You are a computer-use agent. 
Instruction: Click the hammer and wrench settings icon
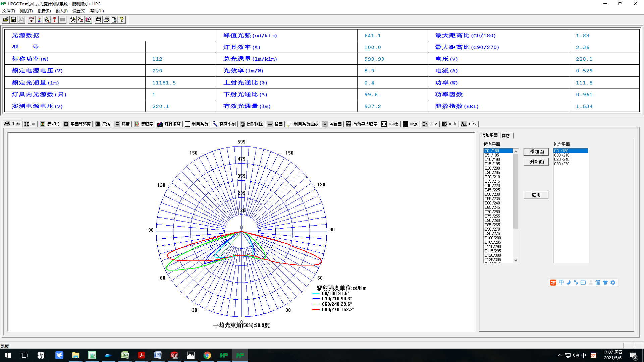pos(73,20)
